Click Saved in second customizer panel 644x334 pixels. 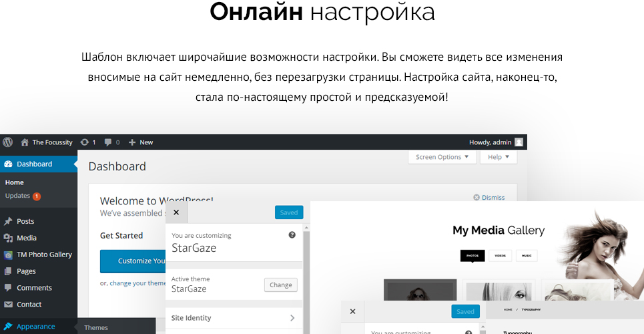click(x=465, y=311)
